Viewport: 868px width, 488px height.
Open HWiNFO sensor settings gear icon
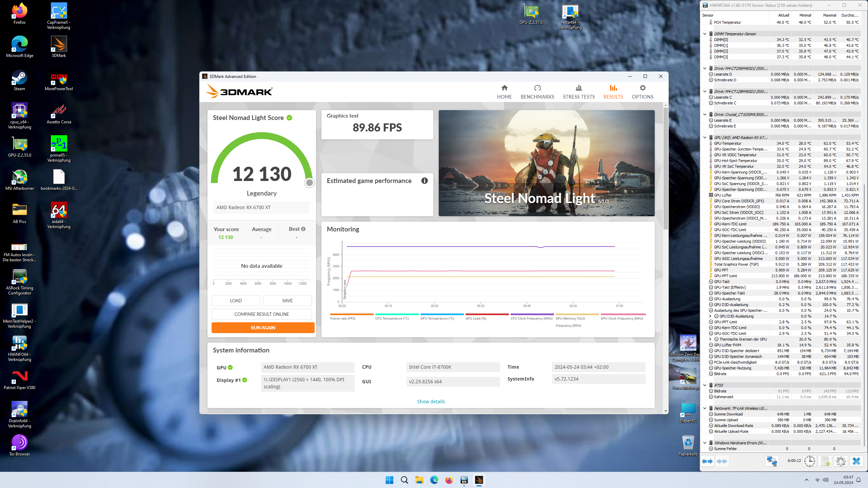click(x=841, y=461)
